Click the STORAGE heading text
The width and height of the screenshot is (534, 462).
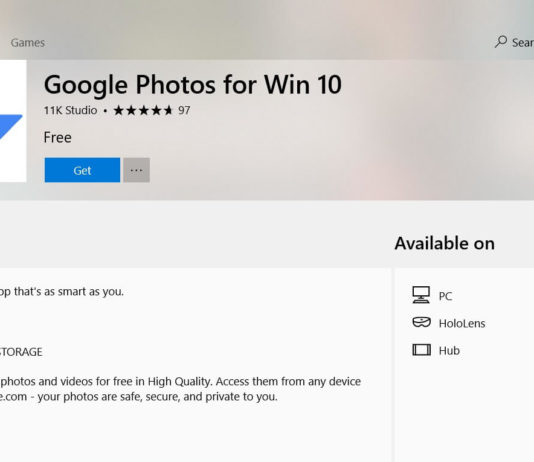point(21,352)
